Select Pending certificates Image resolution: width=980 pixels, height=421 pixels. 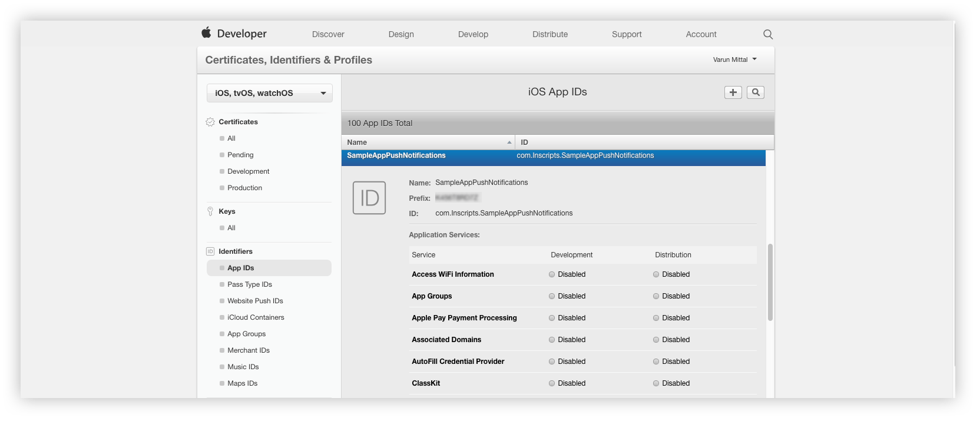(240, 155)
